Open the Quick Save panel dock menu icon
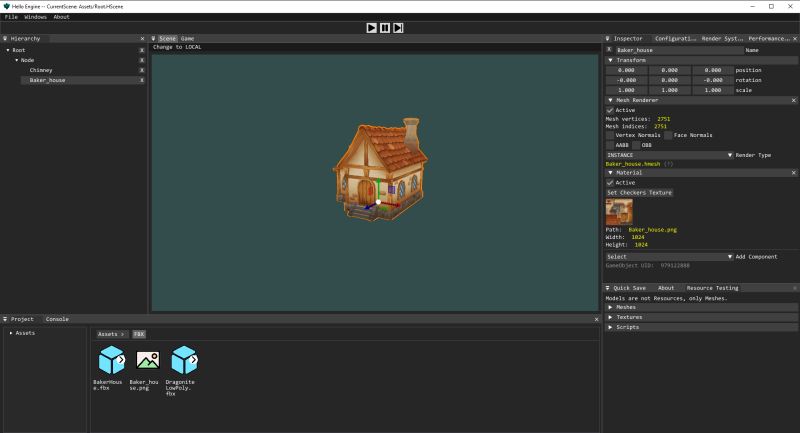 point(608,288)
